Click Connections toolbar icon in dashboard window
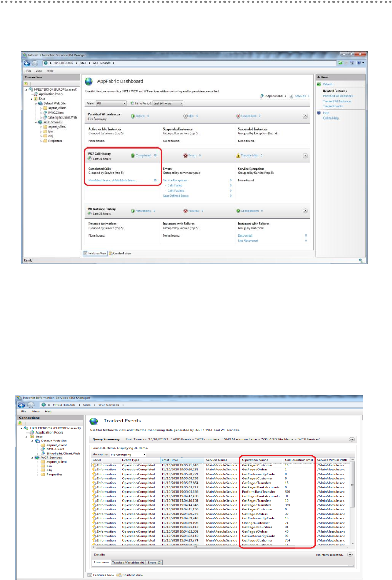This screenshot has height=580, width=392. click(26, 84)
